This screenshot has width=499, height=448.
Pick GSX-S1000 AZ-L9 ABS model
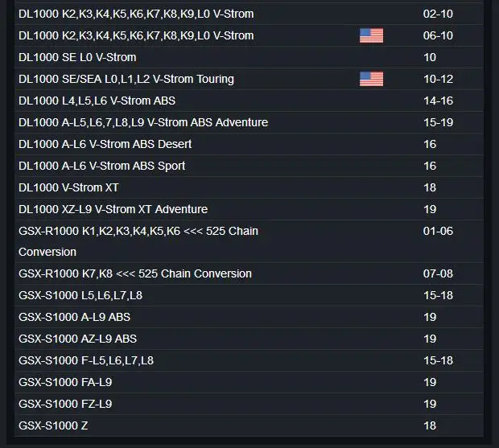pyautogui.click(x=77, y=339)
